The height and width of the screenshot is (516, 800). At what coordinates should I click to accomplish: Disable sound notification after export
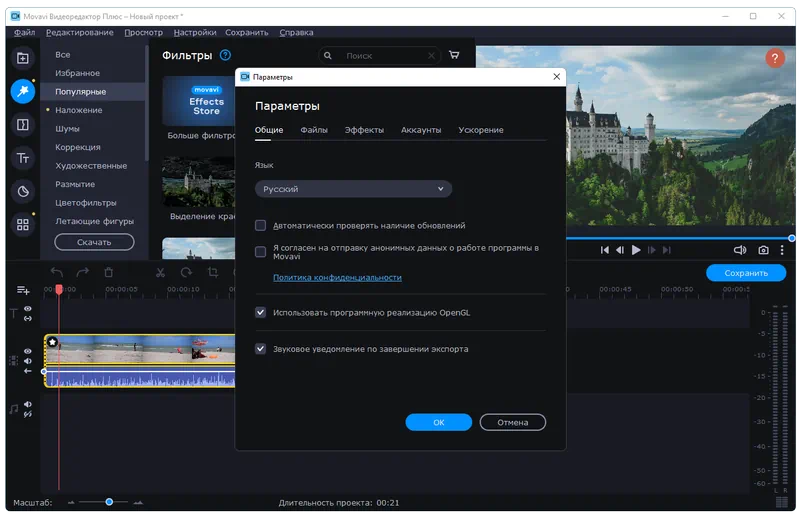coord(261,349)
